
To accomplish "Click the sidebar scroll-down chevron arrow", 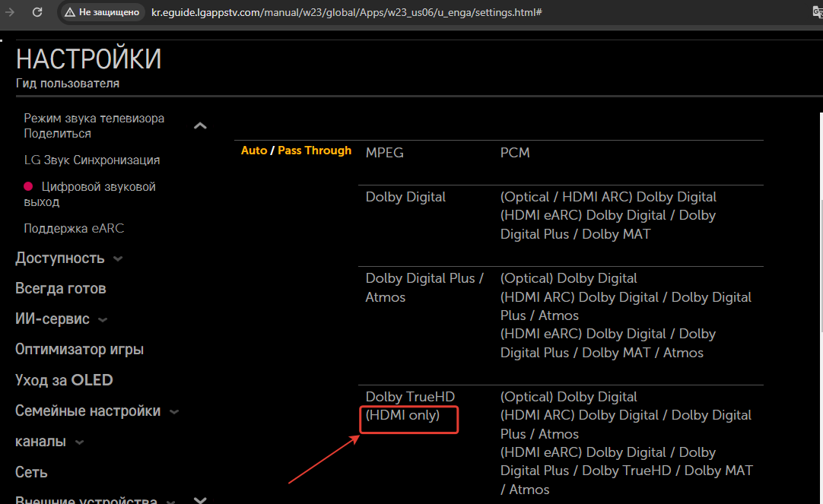I will point(200,499).
